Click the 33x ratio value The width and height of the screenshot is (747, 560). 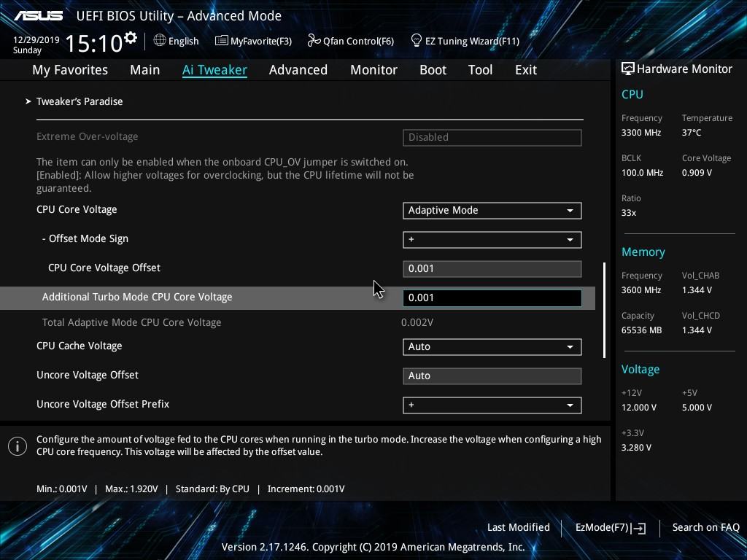[x=629, y=213]
